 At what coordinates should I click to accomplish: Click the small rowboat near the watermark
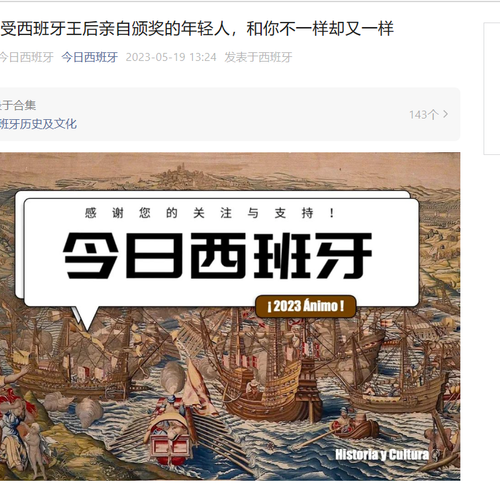tap(354, 428)
